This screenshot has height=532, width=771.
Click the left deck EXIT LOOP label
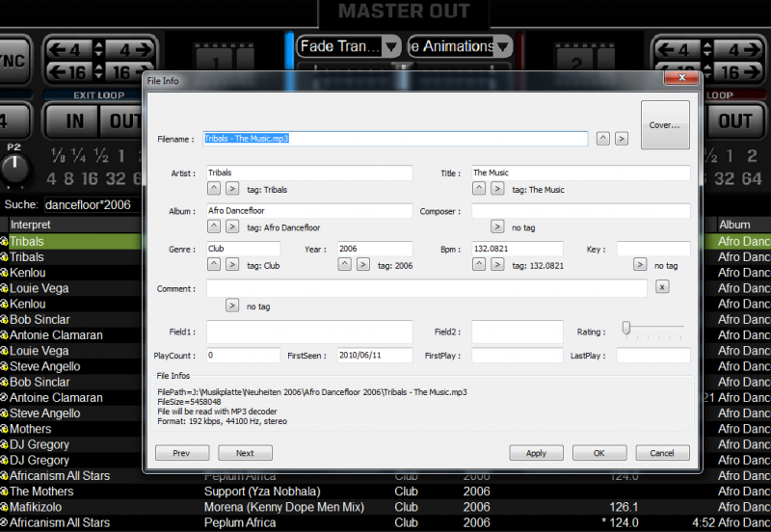click(x=99, y=94)
